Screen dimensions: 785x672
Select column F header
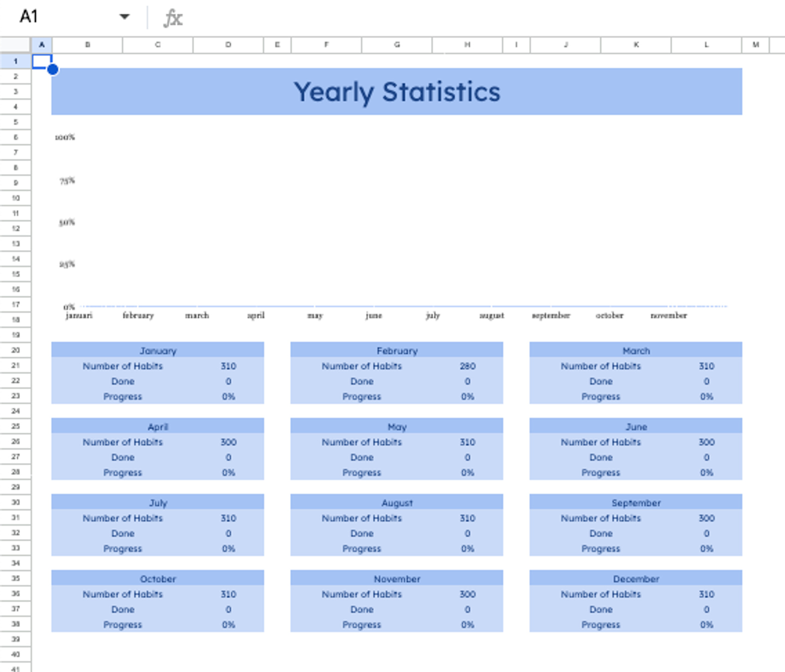coord(326,45)
